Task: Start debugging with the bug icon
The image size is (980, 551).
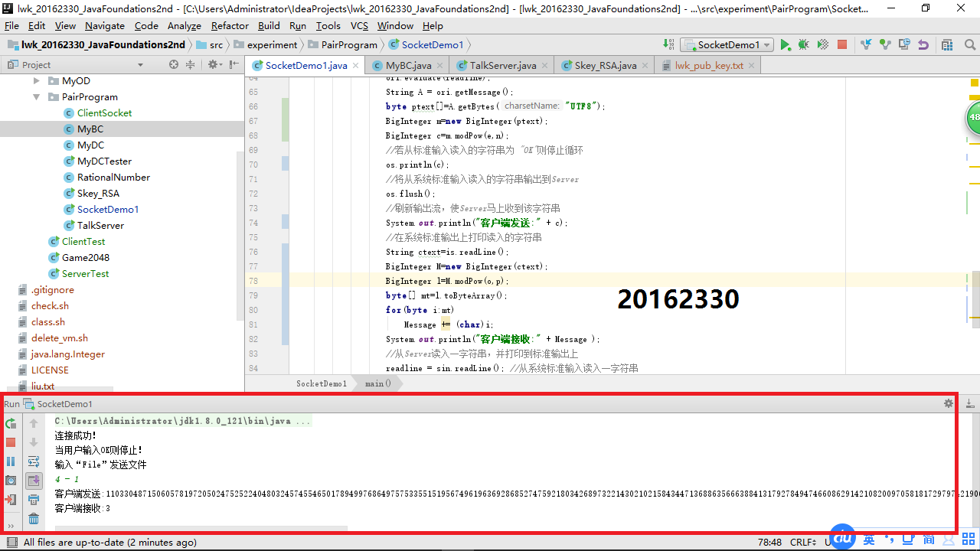Action: 804,45
